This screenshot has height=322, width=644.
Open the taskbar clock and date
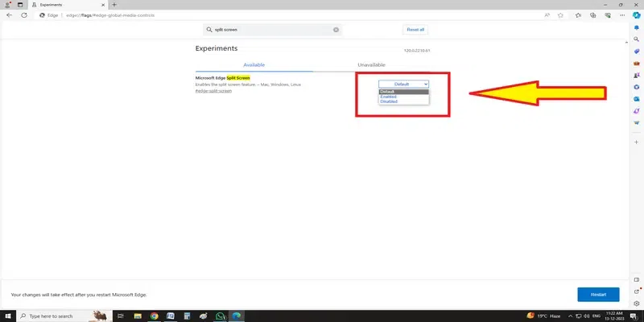tap(614, 316)
